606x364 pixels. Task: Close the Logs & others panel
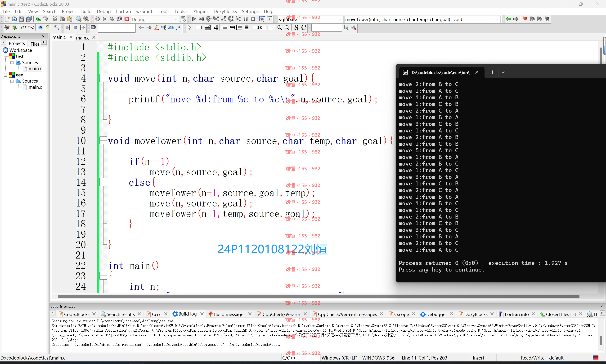[601, 306]
